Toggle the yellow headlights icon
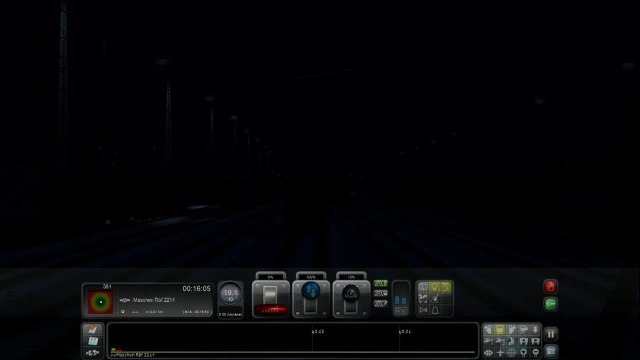Image resolution: width=640 pixels, height=360 pixels. (x=435, y=287)
